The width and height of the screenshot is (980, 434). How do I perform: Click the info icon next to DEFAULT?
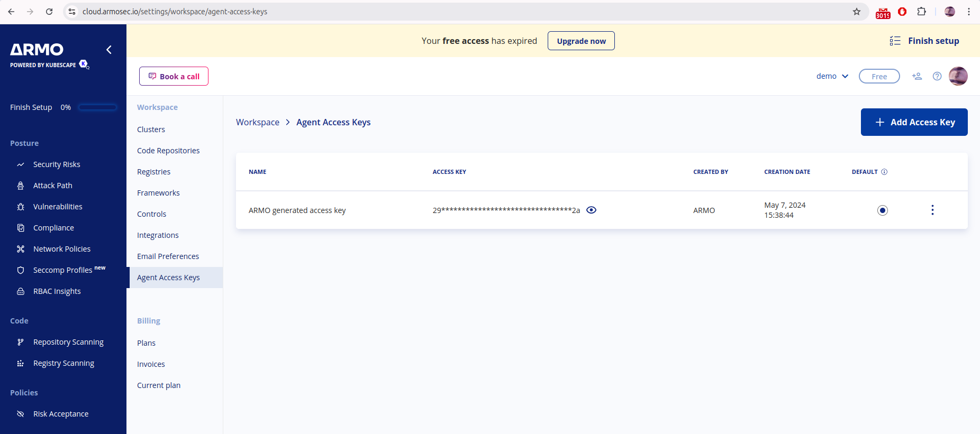(884, 172)
